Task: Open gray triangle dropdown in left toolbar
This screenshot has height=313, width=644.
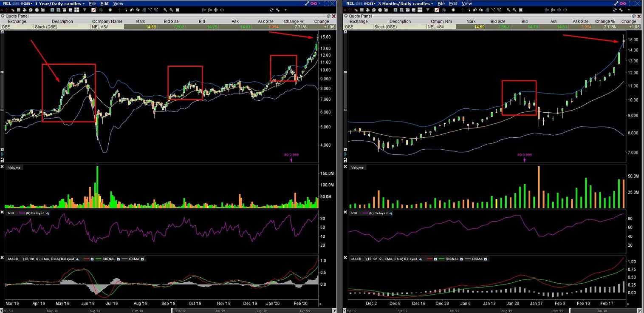Action: tap(85, 10)
